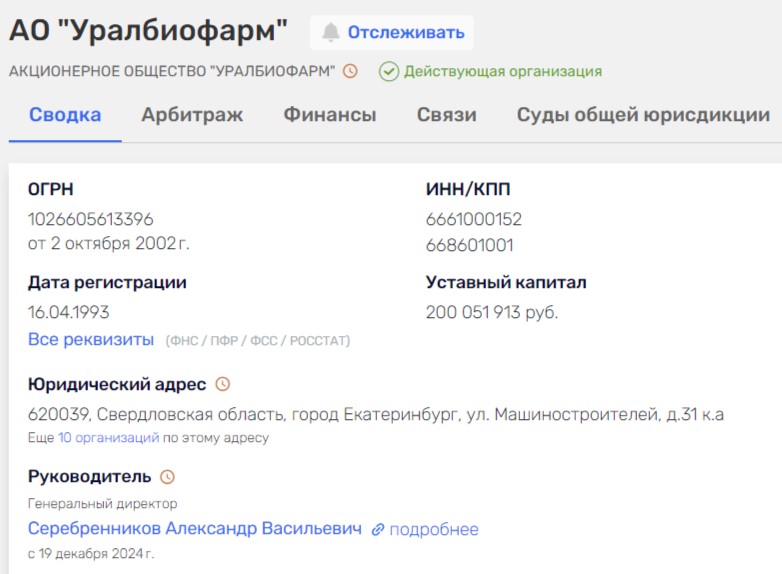Select the Связи tab
Image resolution: width=782 pixels, height=574 pixels.
(446, 115)
